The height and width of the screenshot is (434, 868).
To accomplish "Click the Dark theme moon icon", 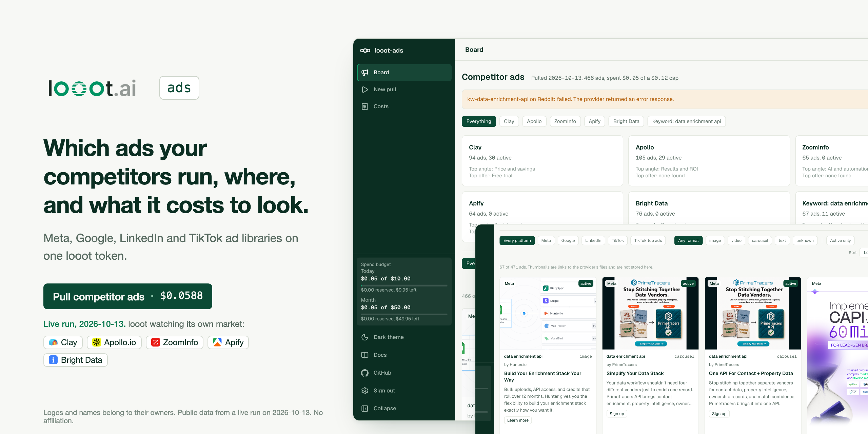I will click(365, 337).
